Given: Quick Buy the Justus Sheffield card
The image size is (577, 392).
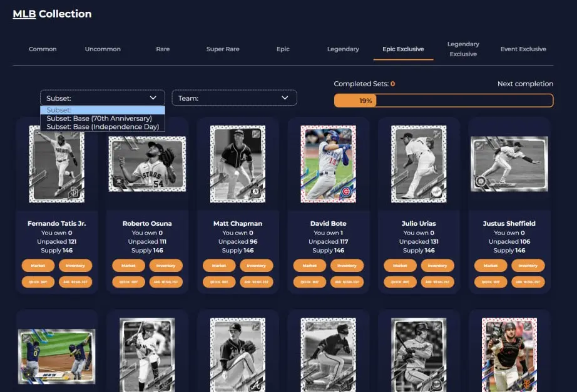Looking at the screenshot, I should click(x=491, y=282).
